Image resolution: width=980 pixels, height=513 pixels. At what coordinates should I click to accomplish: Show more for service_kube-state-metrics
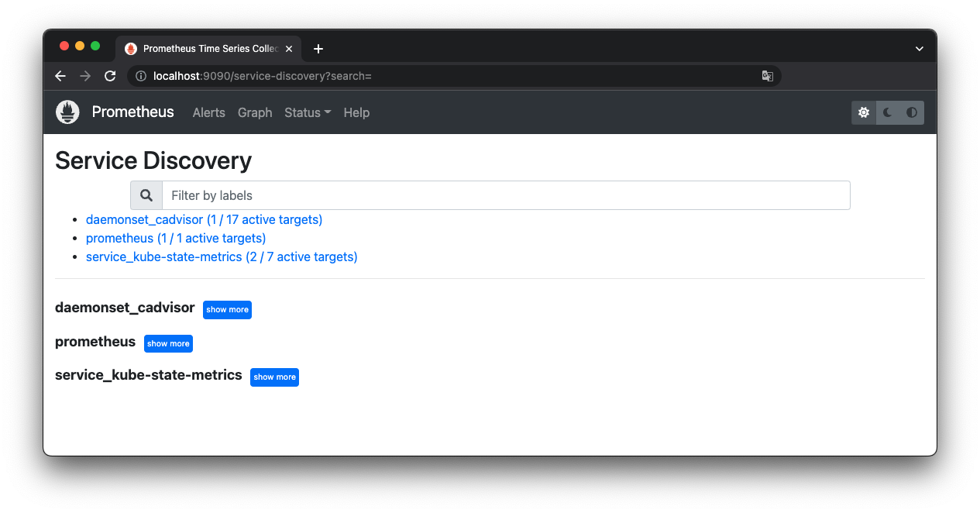coord(274,377)
